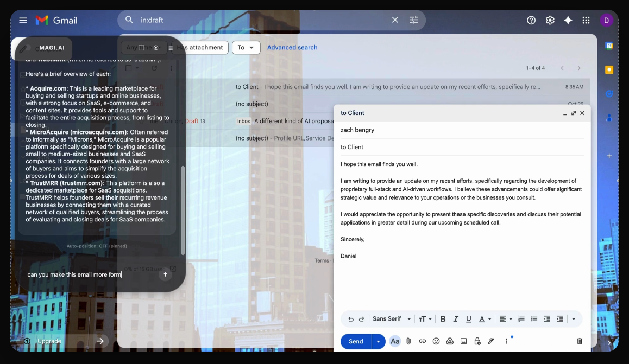Open 'A different kind of AI proposal' thread

pos(293,121)
